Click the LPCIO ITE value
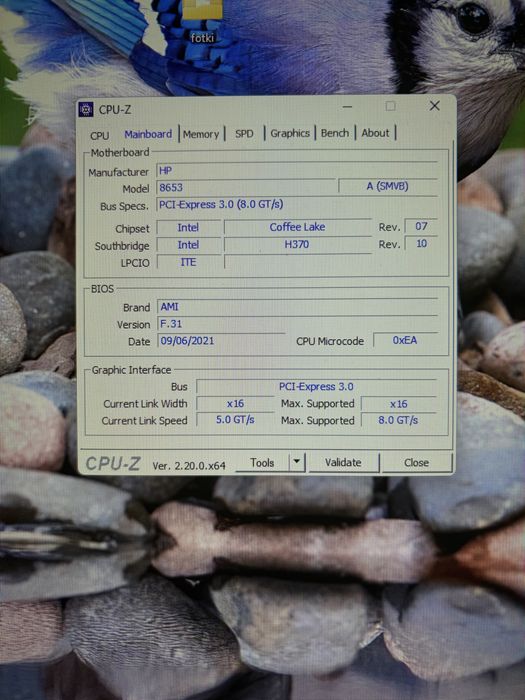Viewport: 525px width, 700px height. (x=188, y=262)
